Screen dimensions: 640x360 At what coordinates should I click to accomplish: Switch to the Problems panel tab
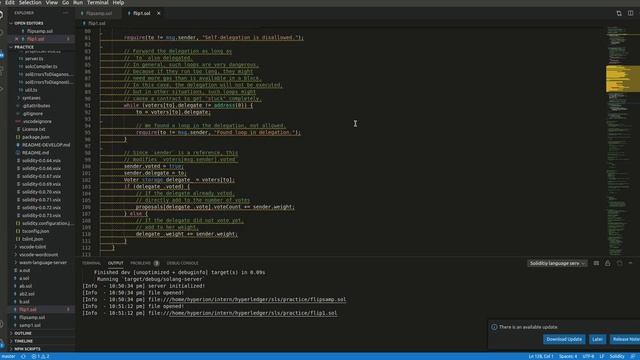[x=144, y=263]
